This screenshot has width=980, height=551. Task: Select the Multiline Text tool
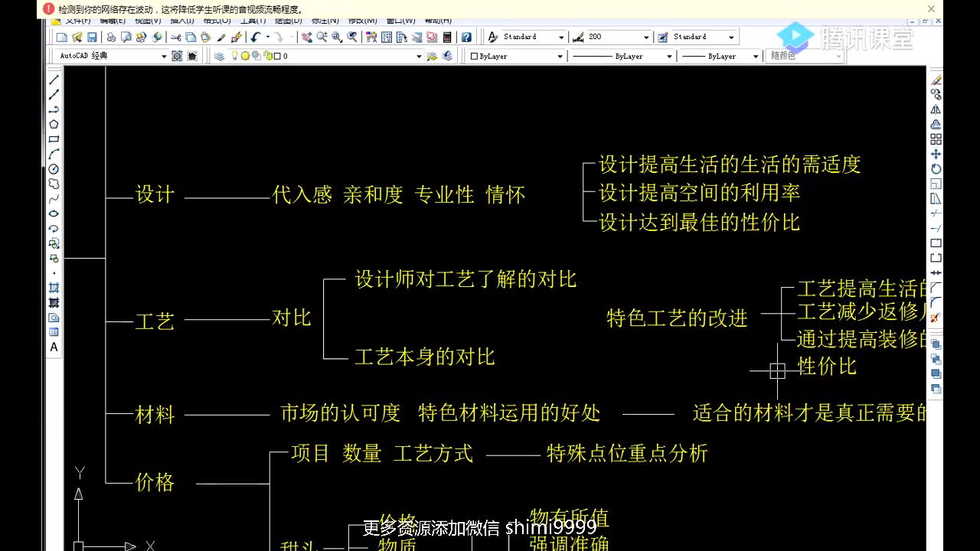(x=54, y=347)
